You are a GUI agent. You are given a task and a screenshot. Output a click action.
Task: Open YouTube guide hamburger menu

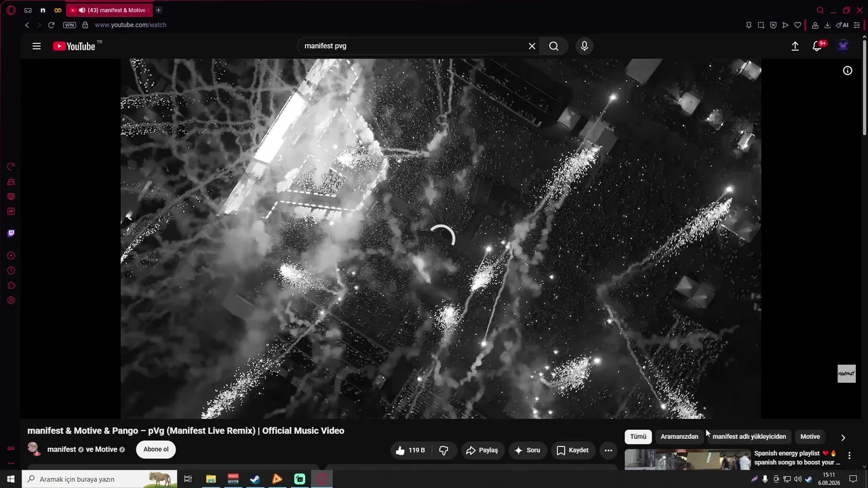pos(37,46)
